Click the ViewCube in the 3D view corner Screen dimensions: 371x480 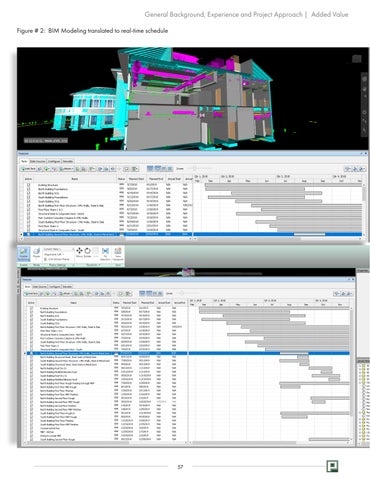coord(357,59)
